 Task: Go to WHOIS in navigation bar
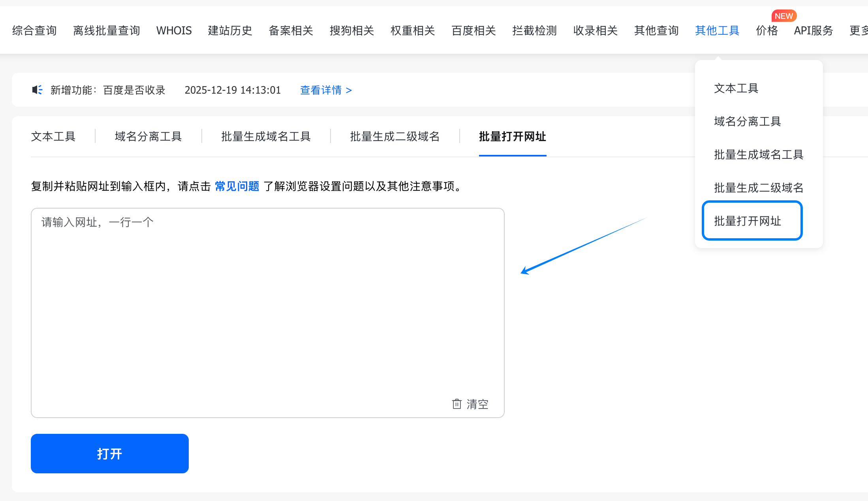pyautogui.click(x=174, y=30)
